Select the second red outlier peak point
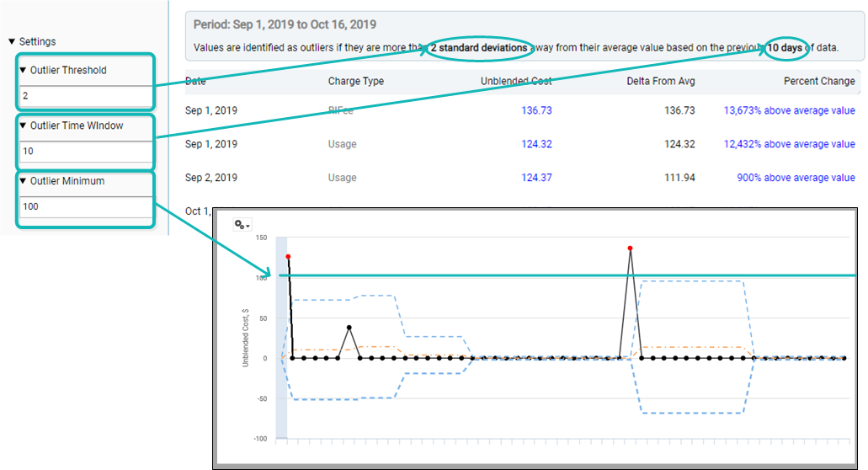The height and width of the screenshot is (470, 868). [630, 248]
